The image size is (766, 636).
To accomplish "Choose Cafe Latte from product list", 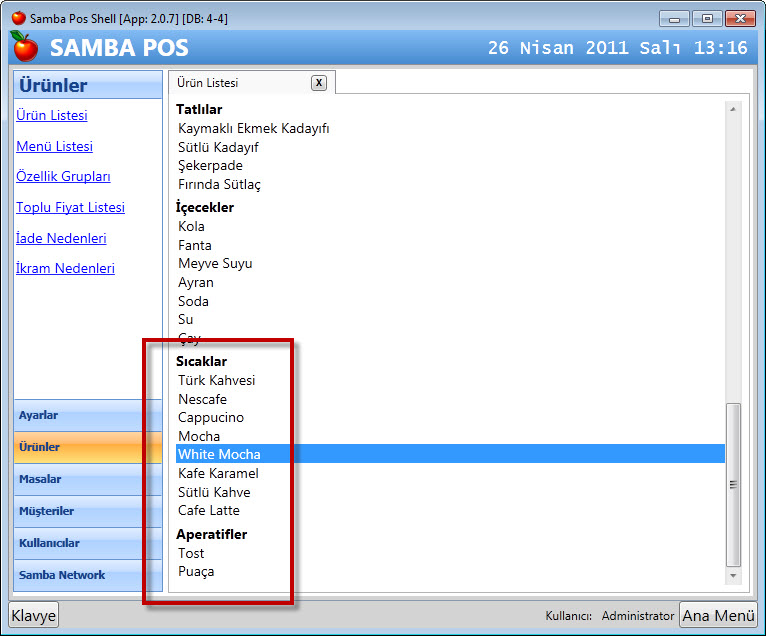I will [x=209, y=511].
